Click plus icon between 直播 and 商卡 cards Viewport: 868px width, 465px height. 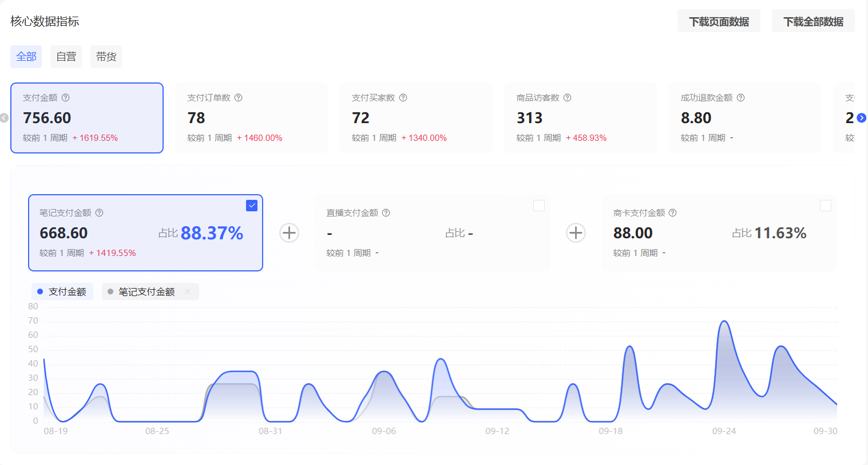coord(576,233)
